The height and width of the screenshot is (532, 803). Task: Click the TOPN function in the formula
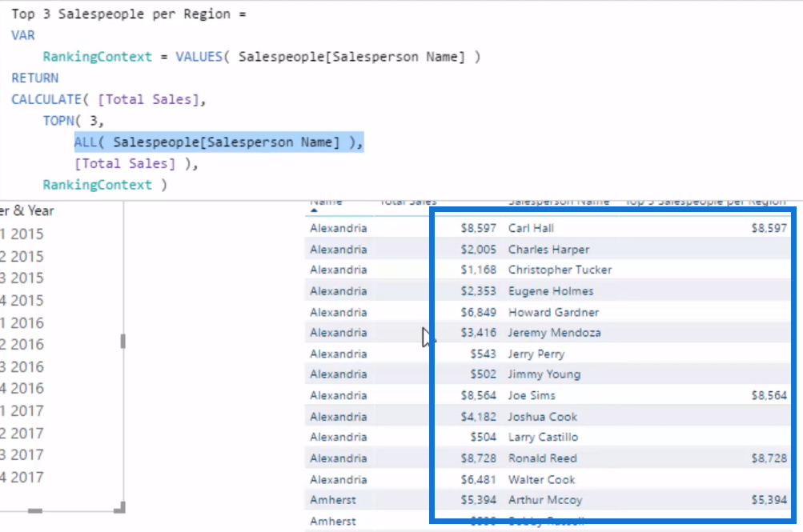[59, 121]
